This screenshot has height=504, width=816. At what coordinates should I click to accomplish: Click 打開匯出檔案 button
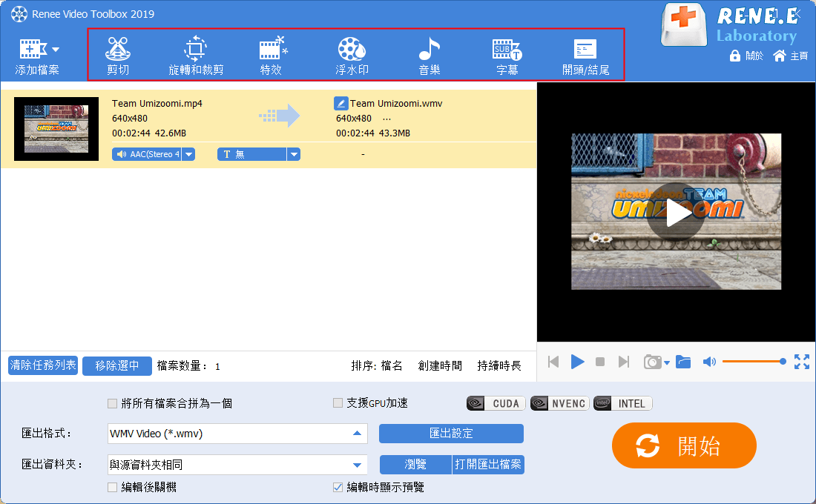tap(488, 465)
